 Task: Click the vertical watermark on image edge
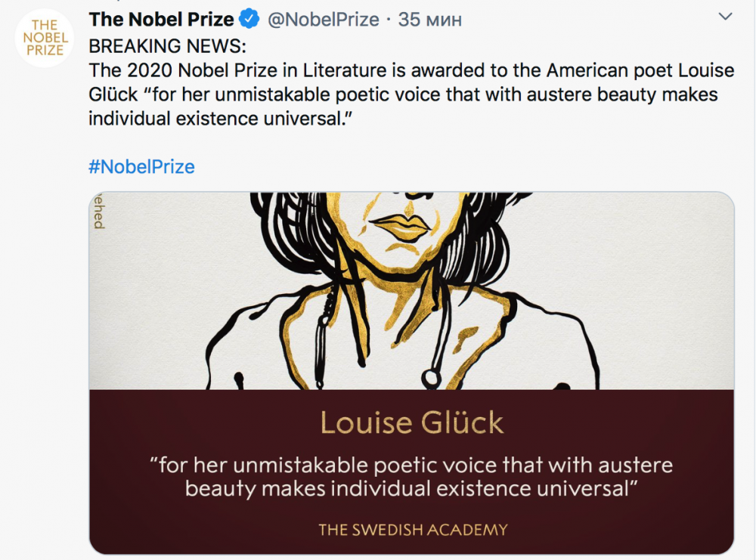coord(98,212)
